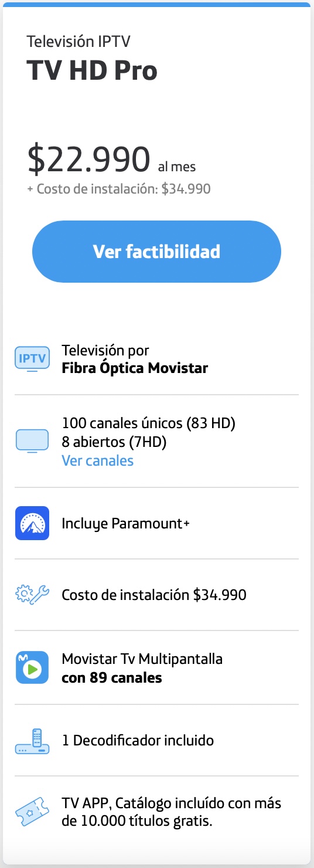Open the Ver canales link
Image resolution: width=314 pixels, height=868 pixels.
[x=98, y=461]
